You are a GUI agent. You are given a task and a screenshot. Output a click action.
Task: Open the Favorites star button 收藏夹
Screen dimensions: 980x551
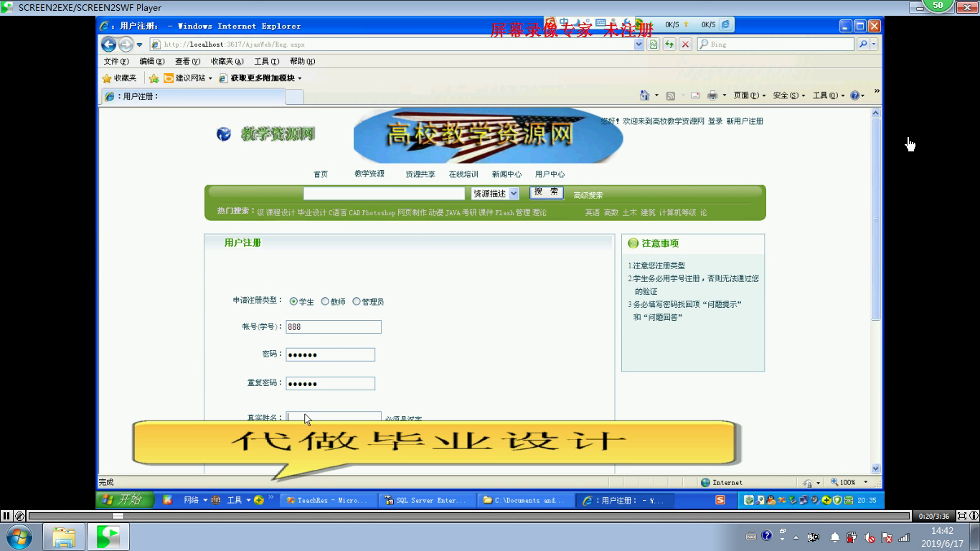[119, 78]
